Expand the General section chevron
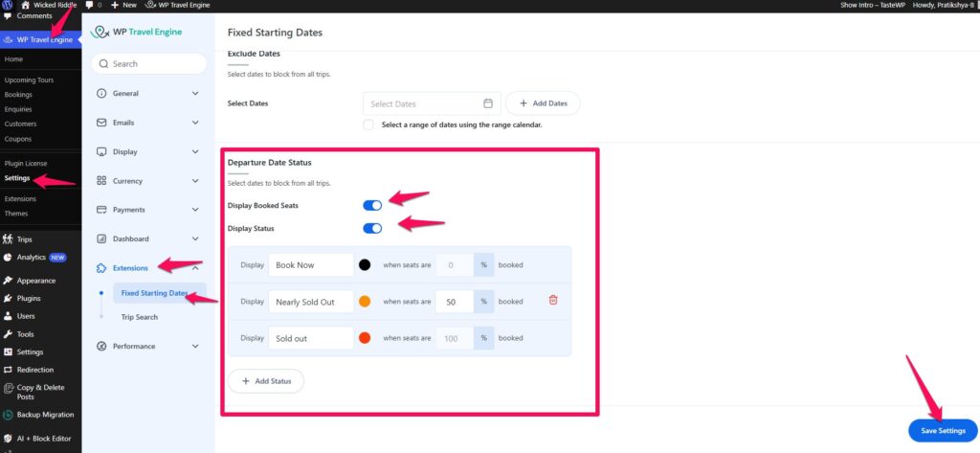 point(195,93)
